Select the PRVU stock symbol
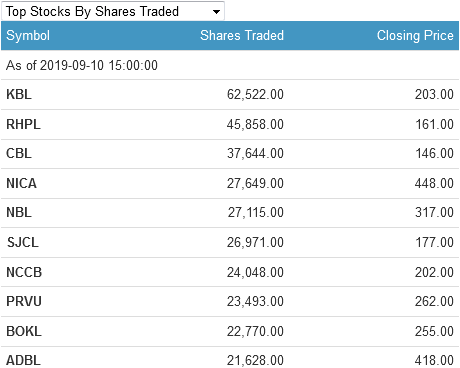Screen dimensions: 460x368 [x=24, y=301]
